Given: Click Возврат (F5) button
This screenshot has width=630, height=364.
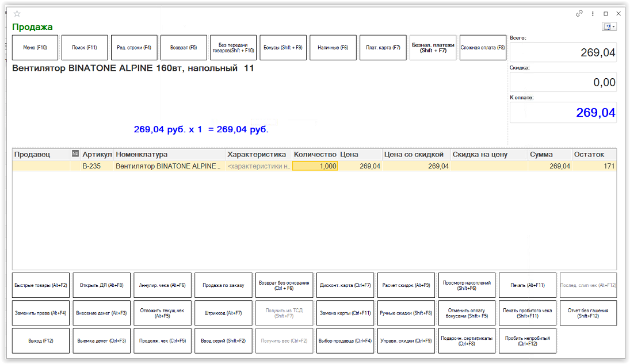Looking at the screenshot, I should pyautogui.click(x=184, y=48).
